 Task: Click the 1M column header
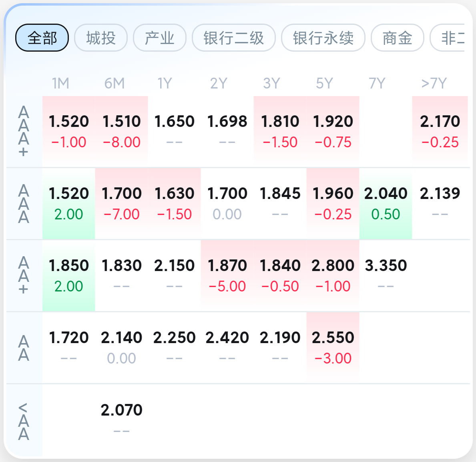pyautogui.click(x=61, y=83)
